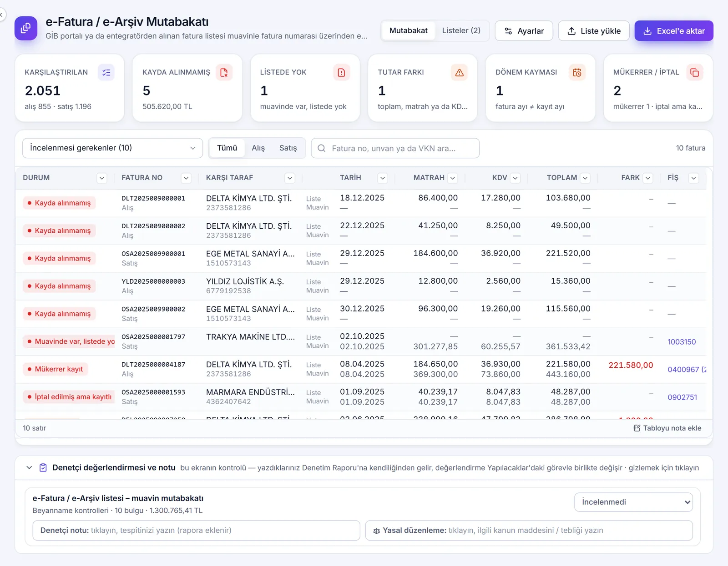Select the Alış filter toggle
The height and width of the screenshot is (566, 728).
click(x=258, y=148)
